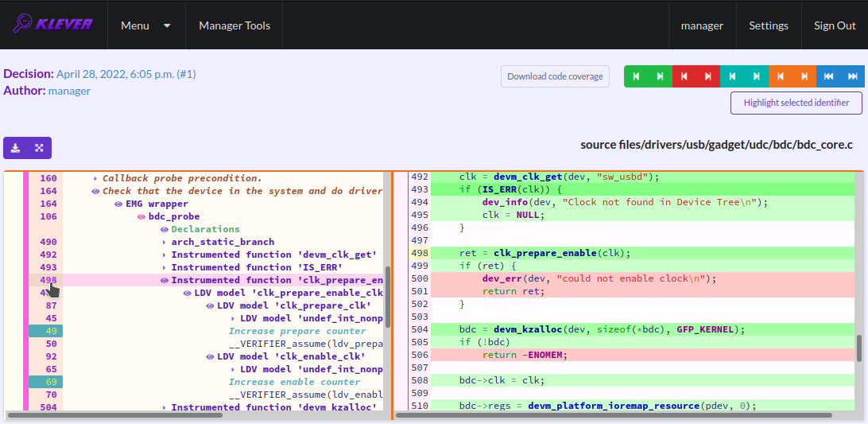Jump to previous red uncovered block
Viewport: 868px width, 424px height.
[x=684, y=76]
